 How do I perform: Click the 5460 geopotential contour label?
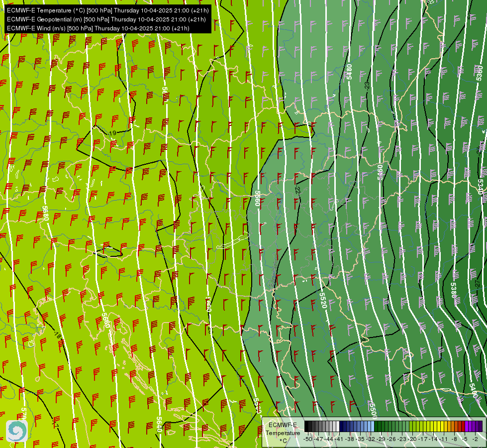click(x=380, y=172)
